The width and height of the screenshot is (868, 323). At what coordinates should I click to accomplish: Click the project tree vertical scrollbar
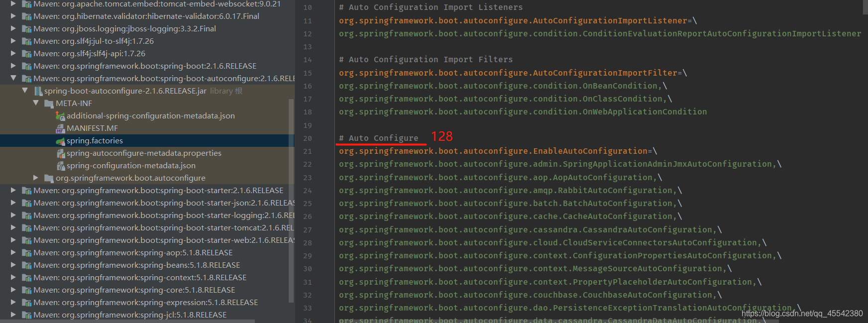point(292,200)
